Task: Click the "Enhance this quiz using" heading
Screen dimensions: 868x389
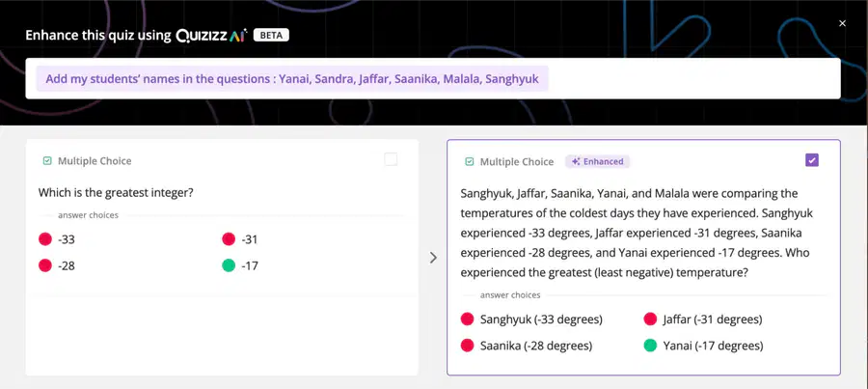Action: click(98, 36)
